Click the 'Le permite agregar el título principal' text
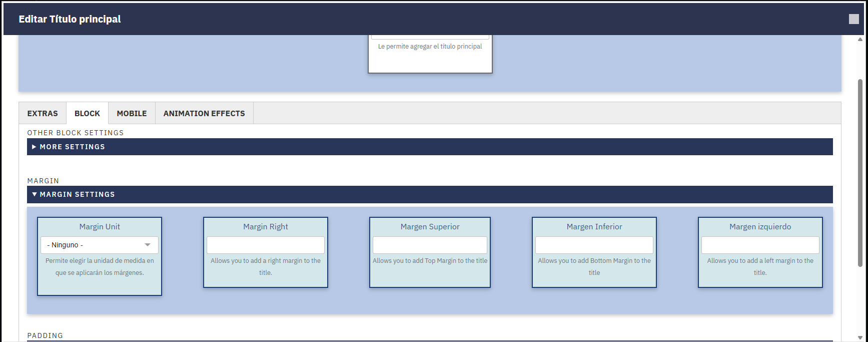This screenshot has height=342, width=868. pyautogui.click(x=430, y=46)
